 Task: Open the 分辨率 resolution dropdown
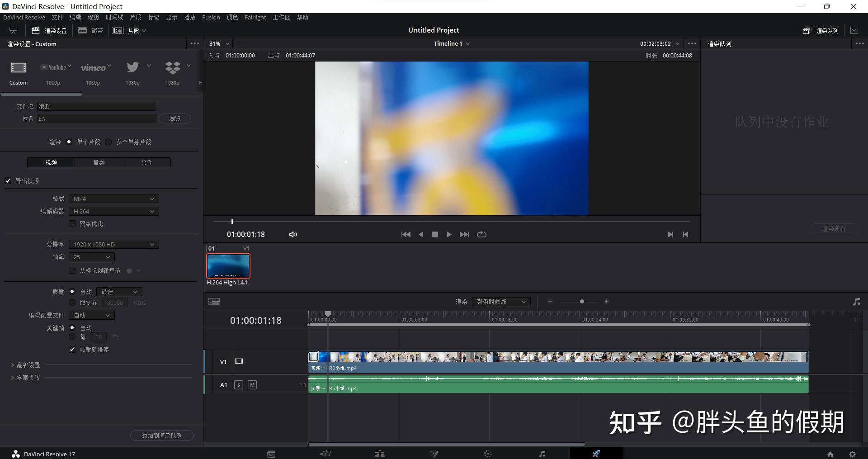113,244
